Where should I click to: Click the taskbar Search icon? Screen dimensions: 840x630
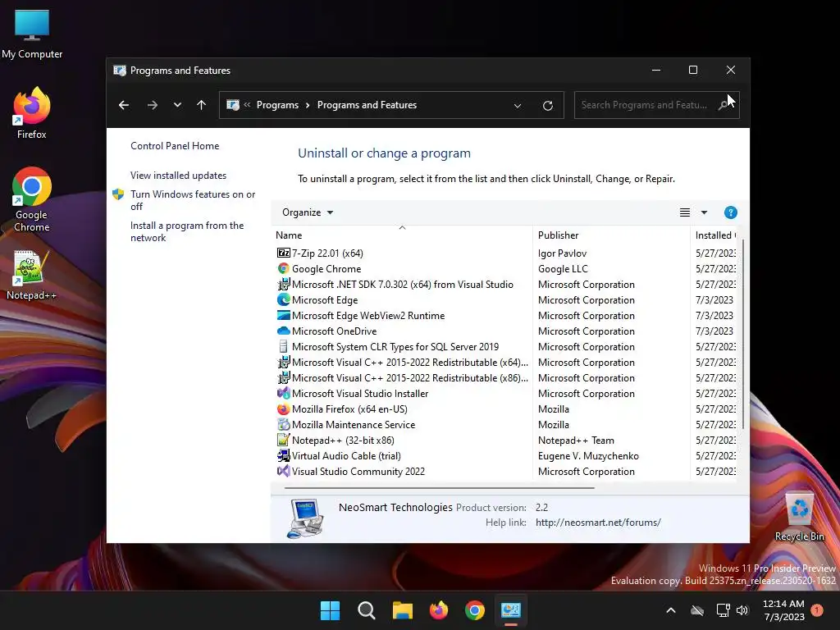[367, 610]
